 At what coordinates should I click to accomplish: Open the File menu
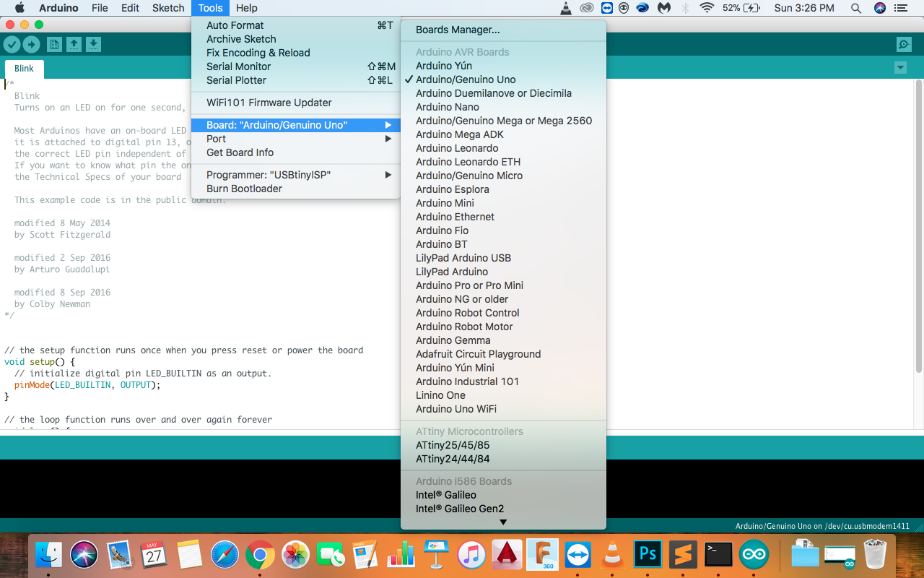[100, 8]
